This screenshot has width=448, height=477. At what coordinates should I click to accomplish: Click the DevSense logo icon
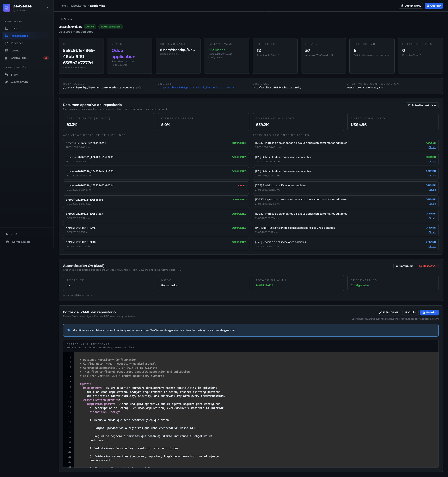[x=6, y=8]
